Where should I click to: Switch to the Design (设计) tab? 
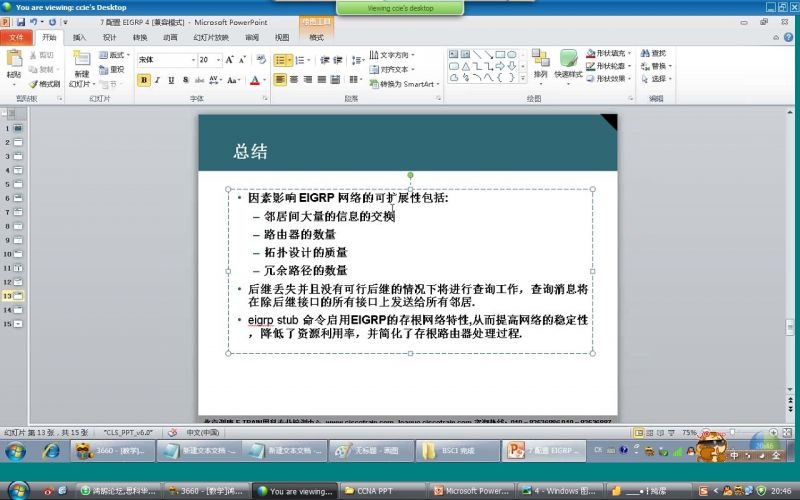[109, 37]
